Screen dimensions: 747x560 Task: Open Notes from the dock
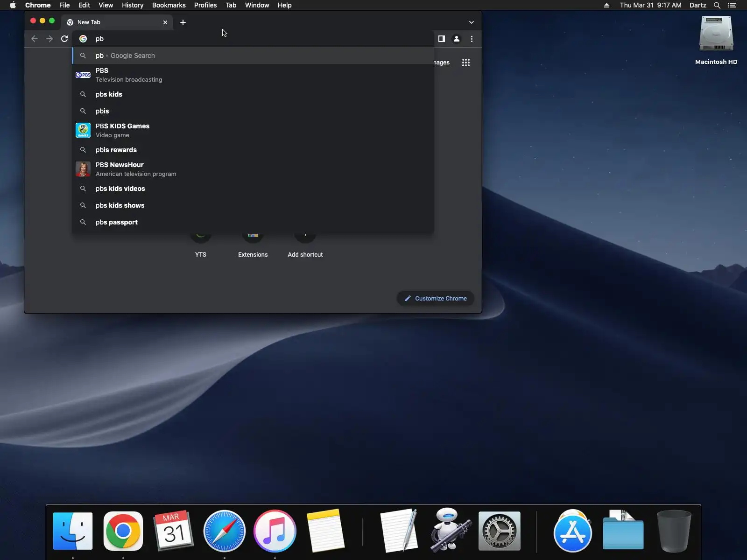click(325, 531)
